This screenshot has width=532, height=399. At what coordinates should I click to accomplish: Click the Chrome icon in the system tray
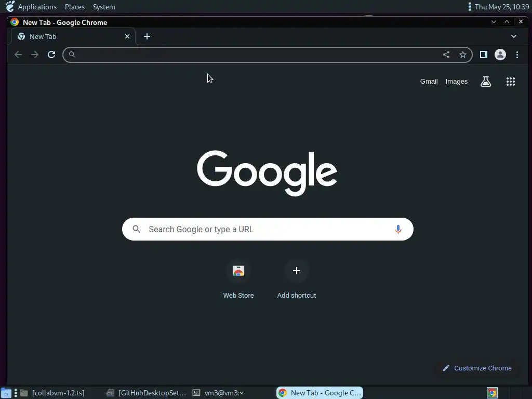(492, 393)
